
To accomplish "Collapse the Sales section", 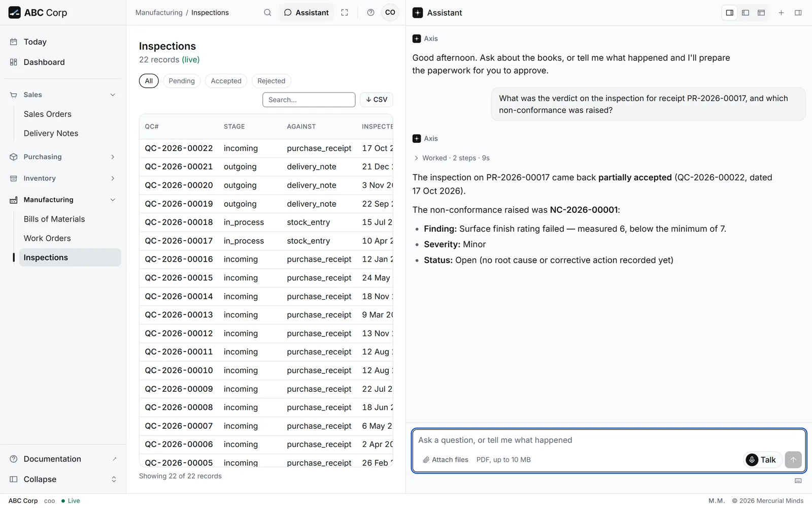I will point(63,95).
